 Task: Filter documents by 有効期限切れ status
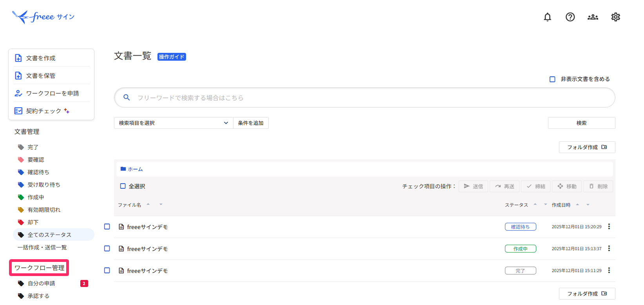[44, 210]
